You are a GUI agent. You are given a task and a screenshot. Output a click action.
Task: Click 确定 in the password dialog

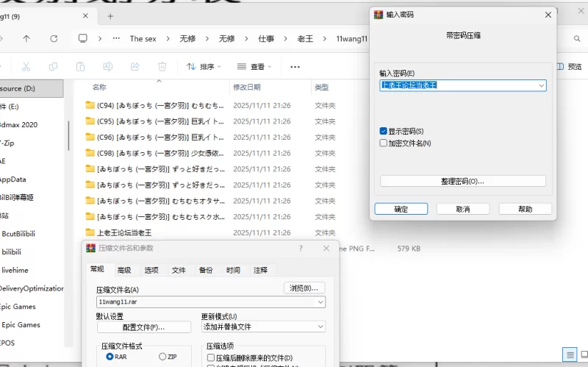(401, 209)
